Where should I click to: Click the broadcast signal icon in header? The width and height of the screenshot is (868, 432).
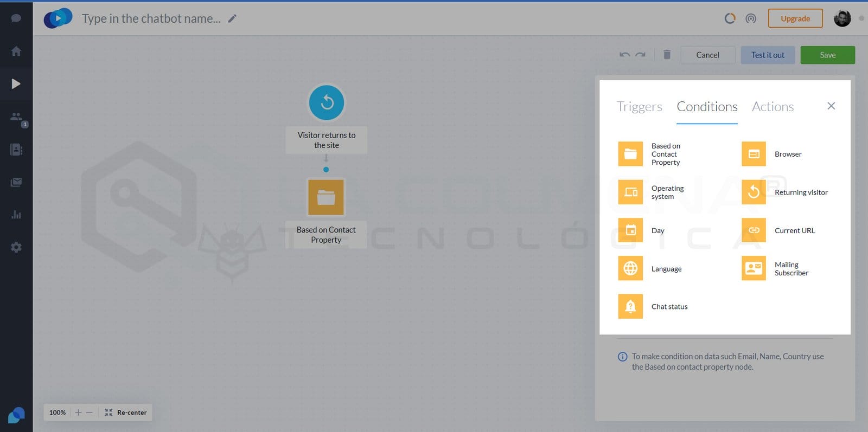pyautogui.click(x=751, y=18)
